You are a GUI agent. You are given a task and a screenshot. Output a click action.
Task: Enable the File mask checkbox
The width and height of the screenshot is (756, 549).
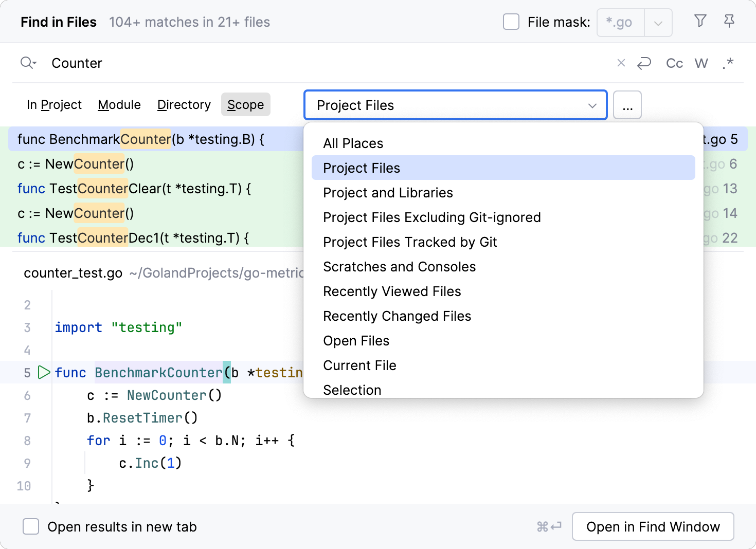click(511, 22)
